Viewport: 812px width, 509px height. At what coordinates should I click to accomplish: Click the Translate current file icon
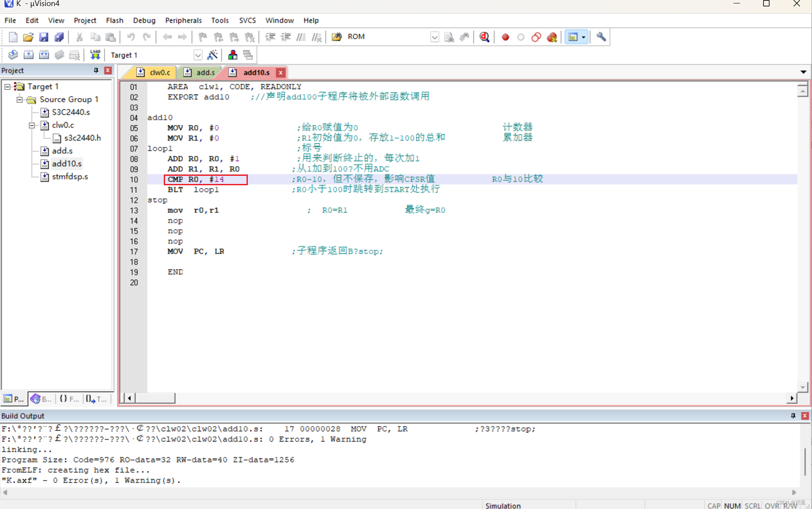13,55
